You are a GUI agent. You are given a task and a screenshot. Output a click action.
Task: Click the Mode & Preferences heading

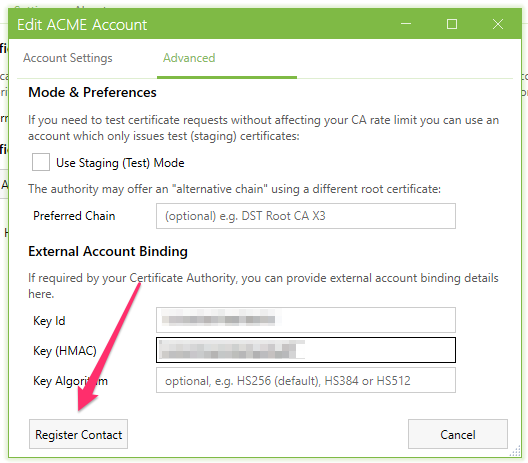click(92, 92)
